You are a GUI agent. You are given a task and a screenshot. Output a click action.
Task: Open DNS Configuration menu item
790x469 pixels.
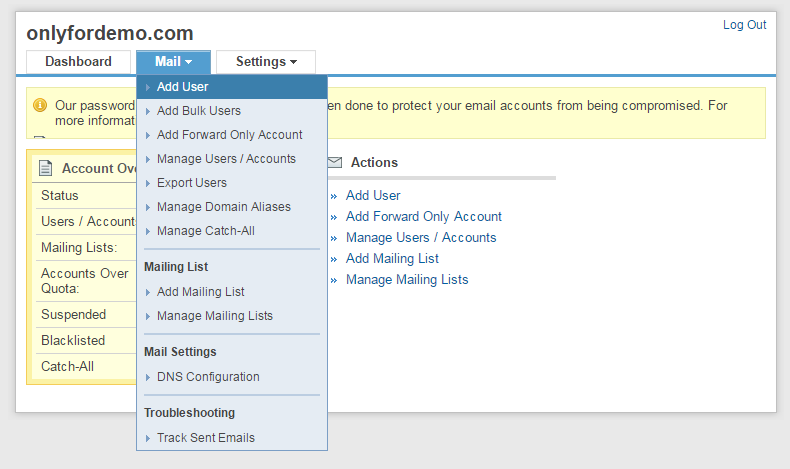coord(208,377)
